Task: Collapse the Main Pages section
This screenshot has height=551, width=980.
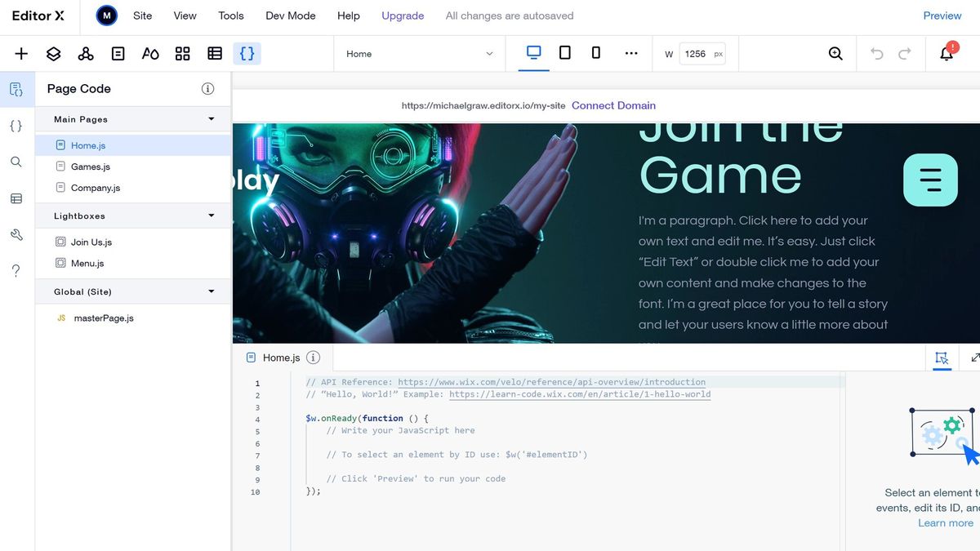Action: pyautogui.click(x=212, y=118)
